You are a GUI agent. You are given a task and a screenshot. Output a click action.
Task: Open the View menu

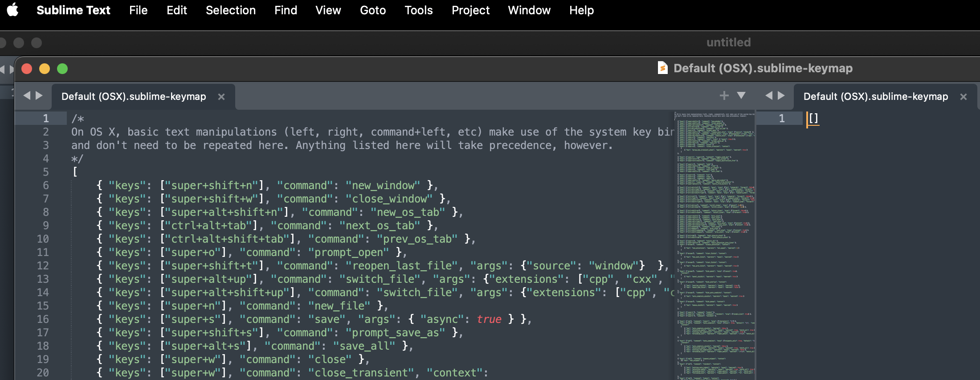coord(328,10)
